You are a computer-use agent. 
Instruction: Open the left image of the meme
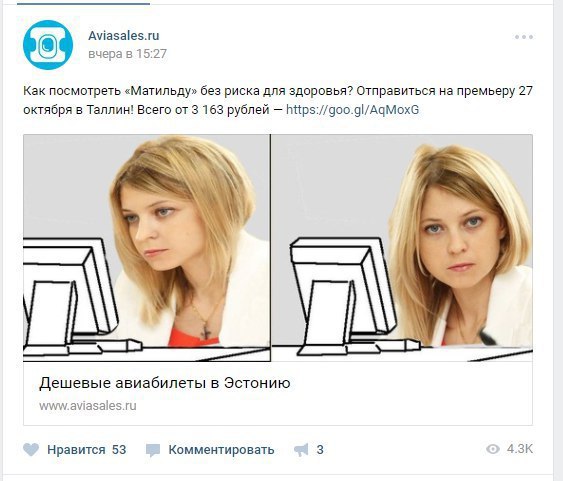click(x=147, y=248)
